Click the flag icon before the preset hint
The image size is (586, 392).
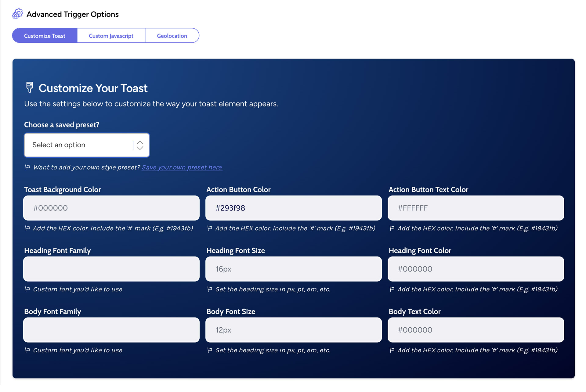(x=27, y=167)
